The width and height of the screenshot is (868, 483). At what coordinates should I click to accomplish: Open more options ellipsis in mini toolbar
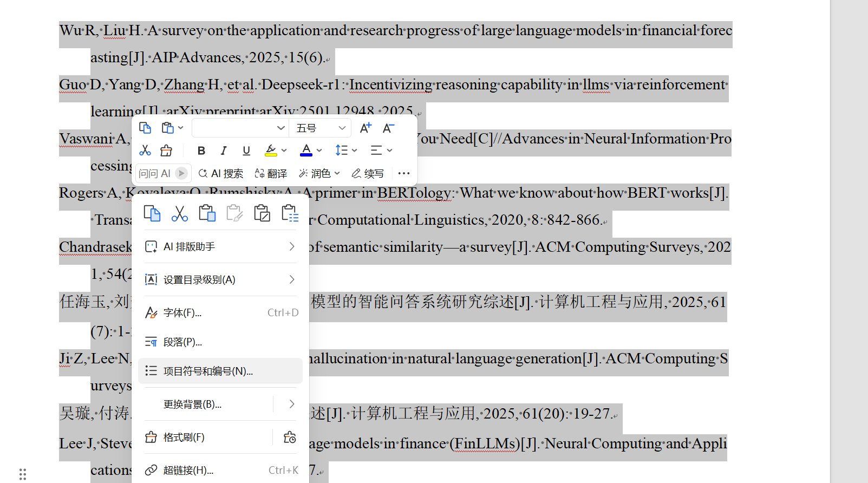(x=404, y=173)
